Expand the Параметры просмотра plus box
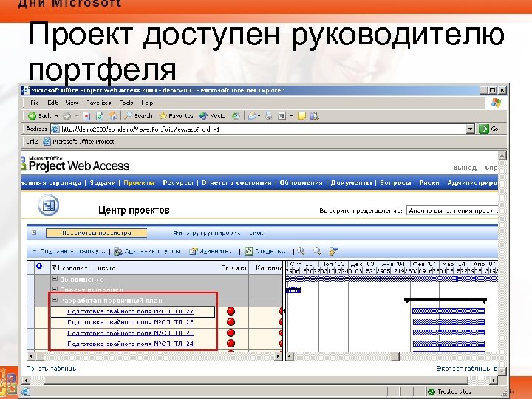The image size is (532, 399). [x=33, y=233]
